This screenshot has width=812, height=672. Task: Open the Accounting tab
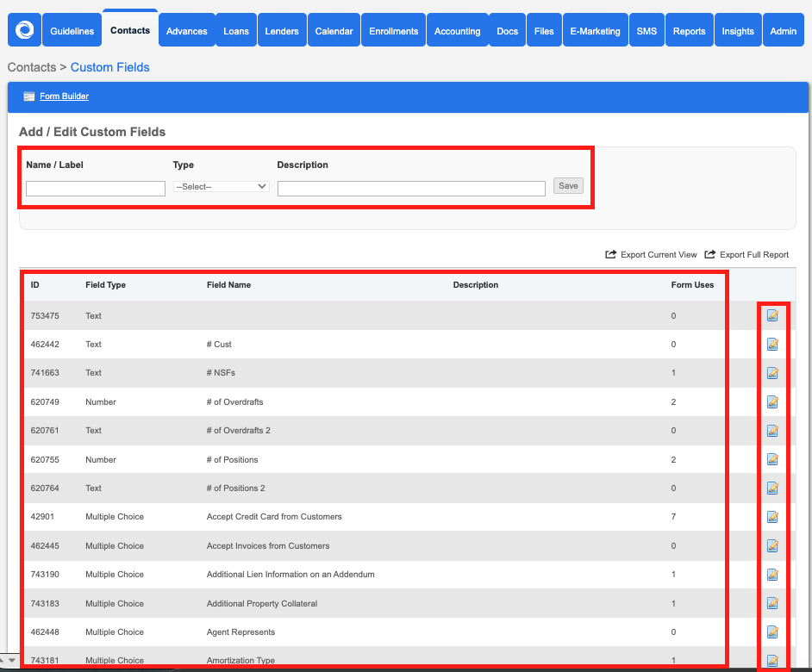click(457, 31)
